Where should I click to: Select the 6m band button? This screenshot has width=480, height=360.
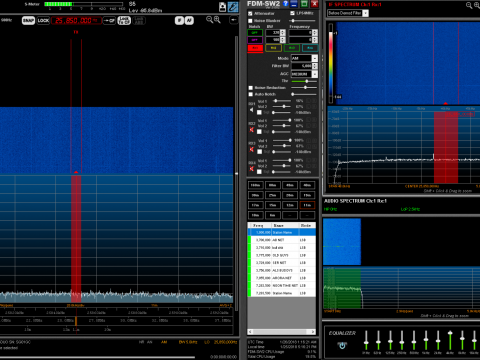pyautogui.click(x=273, y=215)
